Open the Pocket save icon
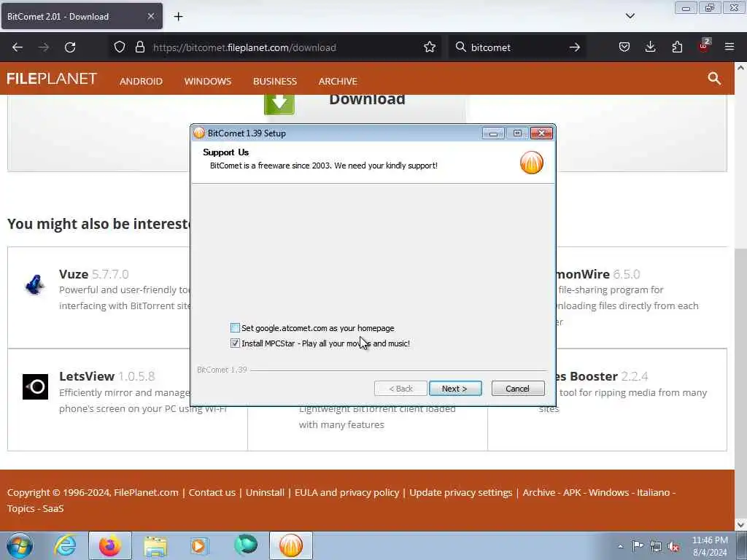 click(x=624, y=47)
